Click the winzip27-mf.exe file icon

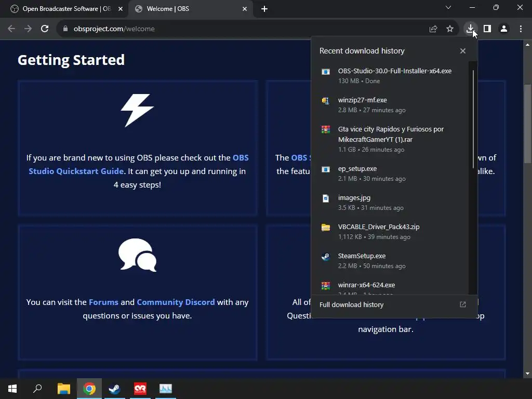[325, 100]
